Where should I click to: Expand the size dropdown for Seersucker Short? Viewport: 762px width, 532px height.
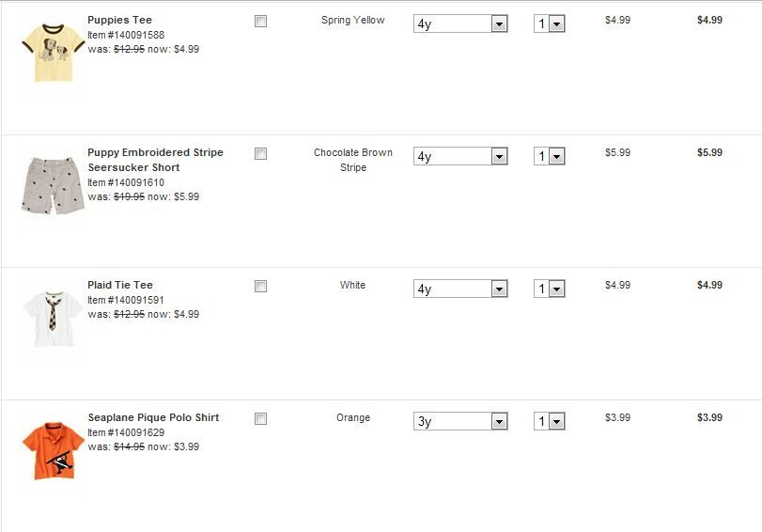pyautogui.click(x=460, y=156)
